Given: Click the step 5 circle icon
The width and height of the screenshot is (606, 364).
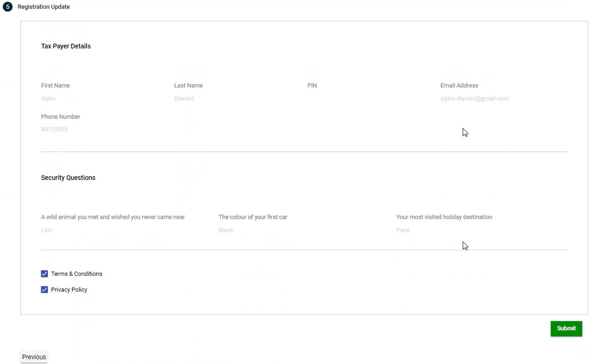Looking at the screenshot, I should click(7, 7).
